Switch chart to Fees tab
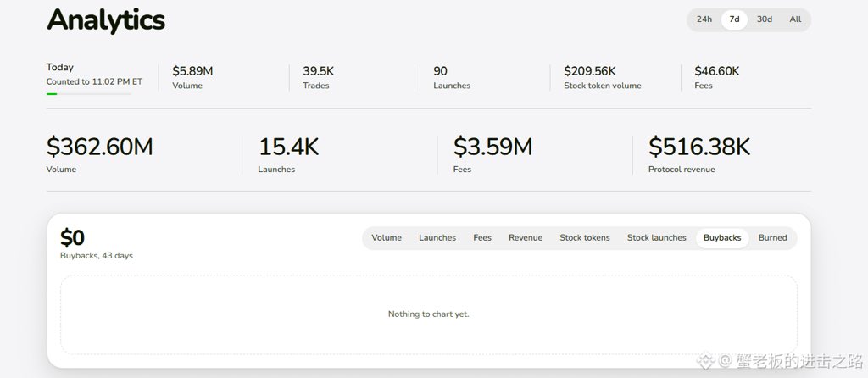This screenshot has height=378, width=868. [x=482, y=238]
